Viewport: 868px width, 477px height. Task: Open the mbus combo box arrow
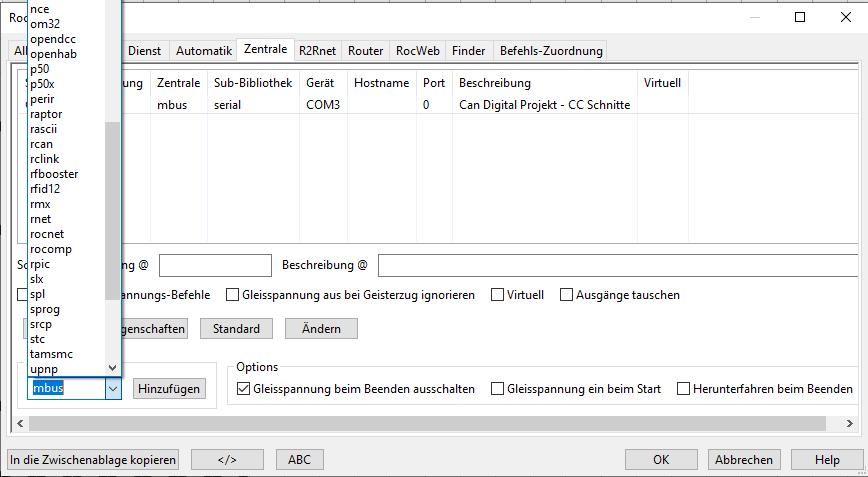(x=113, y=388)
